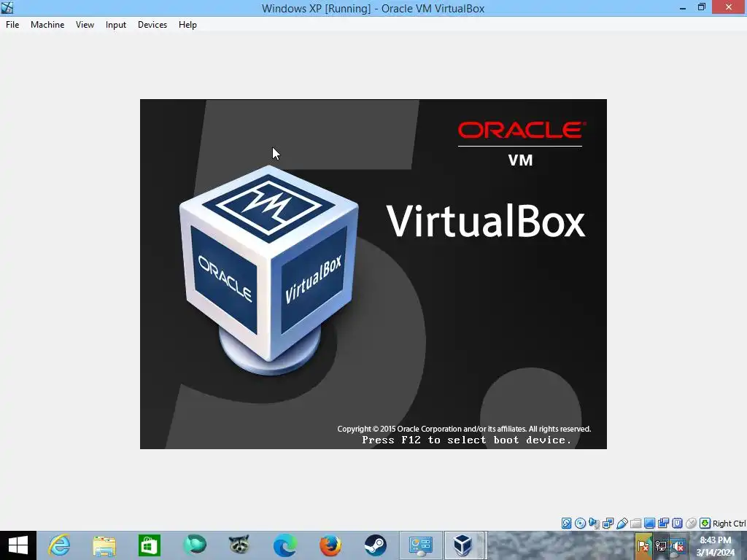Open Steam from the taskbar
Viewport: 747px width, 560px height.
pos(375,545)
